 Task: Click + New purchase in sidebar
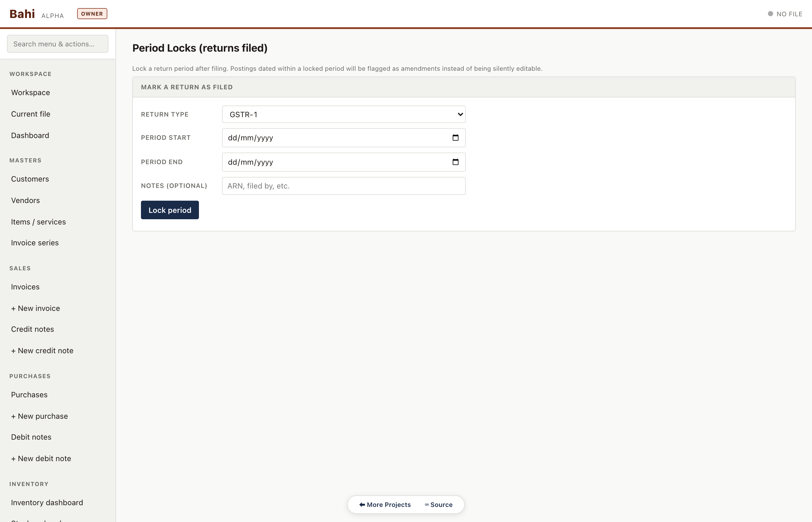(x=40, y=416)
